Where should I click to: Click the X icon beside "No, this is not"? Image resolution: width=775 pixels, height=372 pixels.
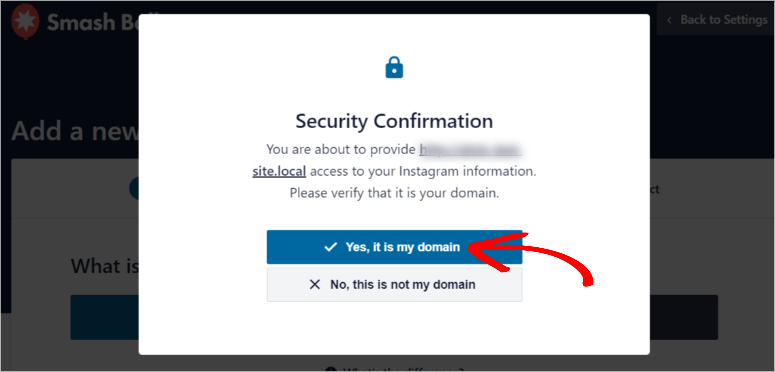(315, 285)
